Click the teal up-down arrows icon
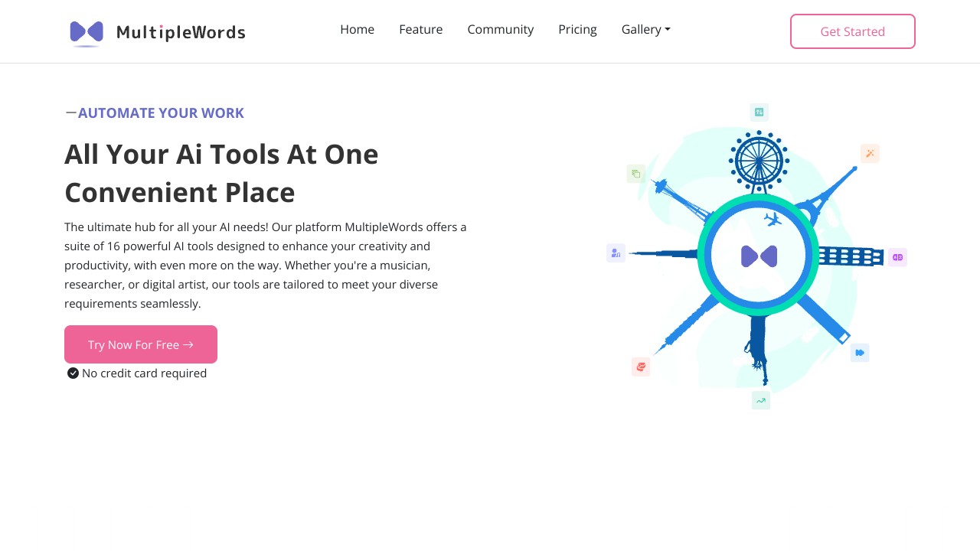980x551 pixels. (759, 112)
